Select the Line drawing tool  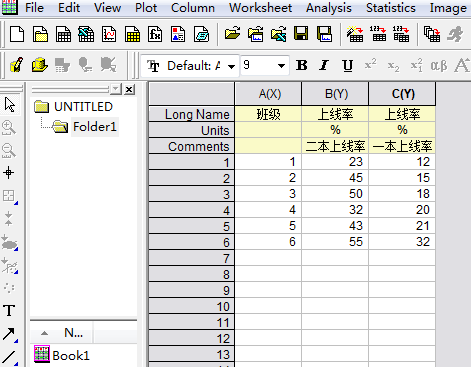click(x=9, y=357)
